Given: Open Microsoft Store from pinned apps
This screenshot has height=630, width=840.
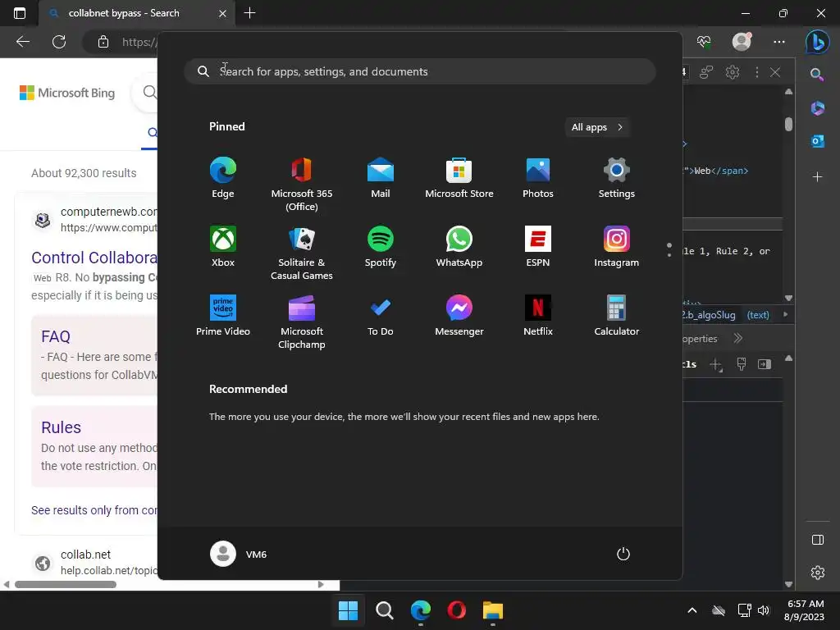Looking at the screenshot, I should click(459, 178).
